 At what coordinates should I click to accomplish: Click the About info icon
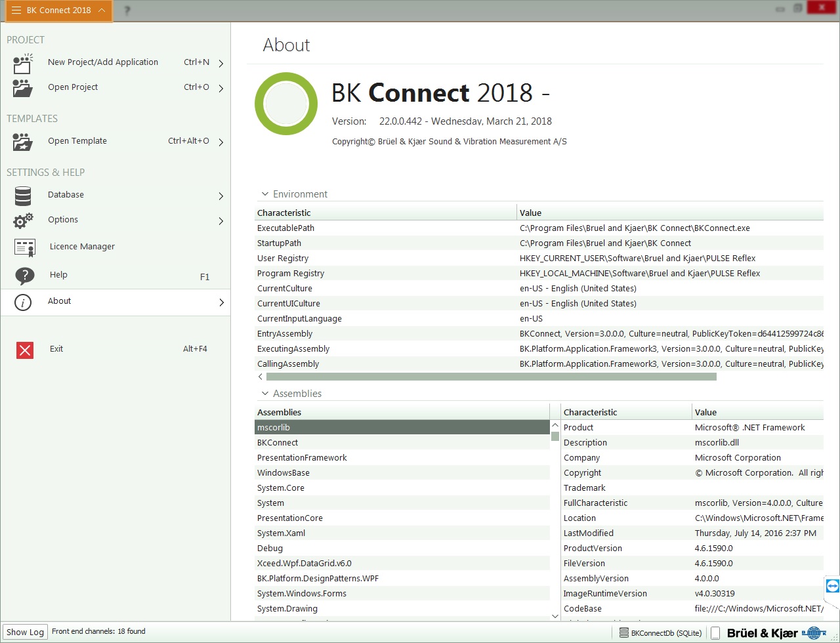pyautogui.click(x=23, y=302)
